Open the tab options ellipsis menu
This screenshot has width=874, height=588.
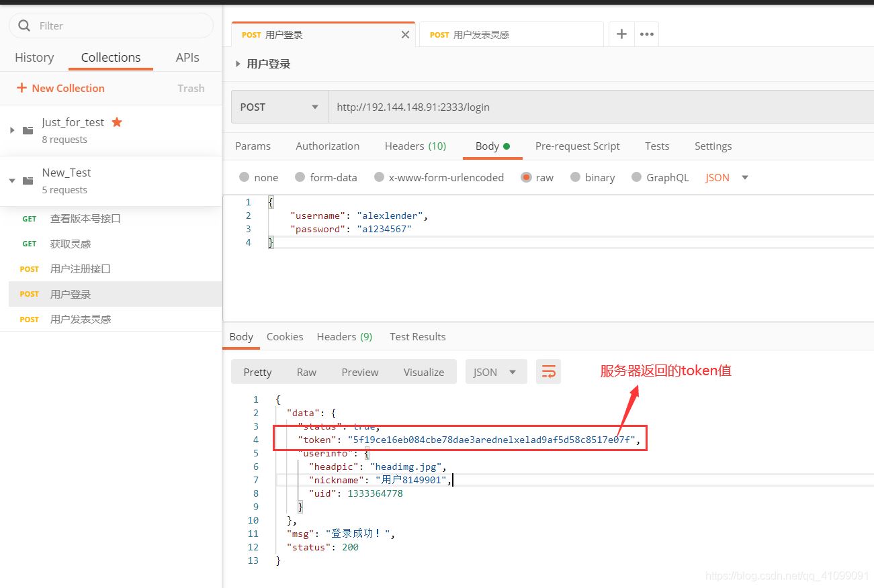(646, 34)
